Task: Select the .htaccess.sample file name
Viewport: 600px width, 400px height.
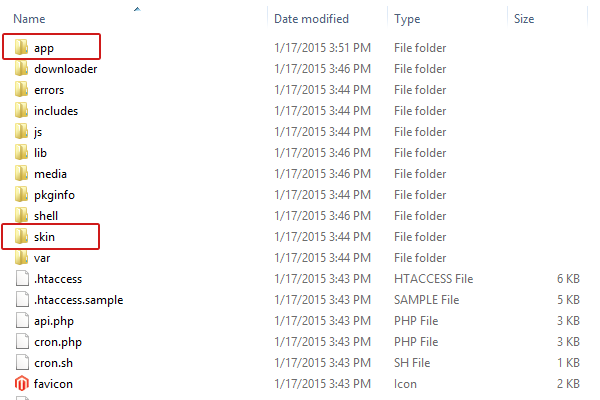Action: click(78, 300)
